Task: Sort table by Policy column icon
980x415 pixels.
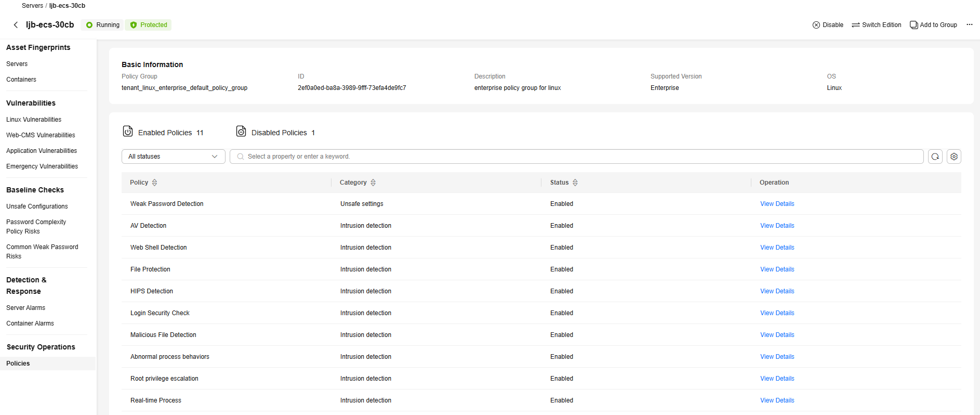Action: [154, 183]
